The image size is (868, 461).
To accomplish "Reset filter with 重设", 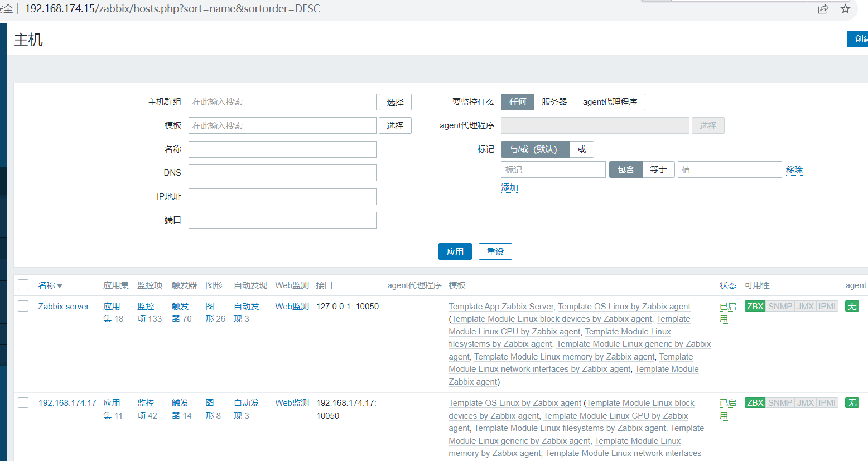I will [x=495, y=251].
